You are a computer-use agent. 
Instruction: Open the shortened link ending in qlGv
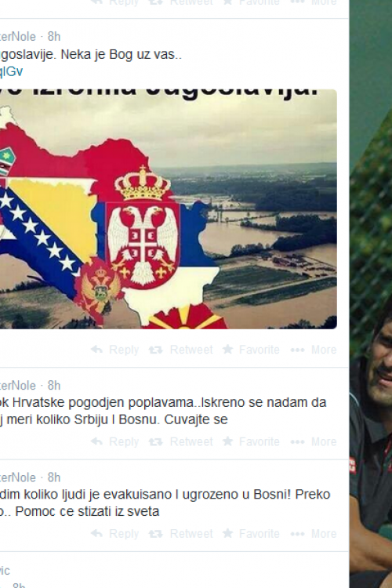[11, 71]
